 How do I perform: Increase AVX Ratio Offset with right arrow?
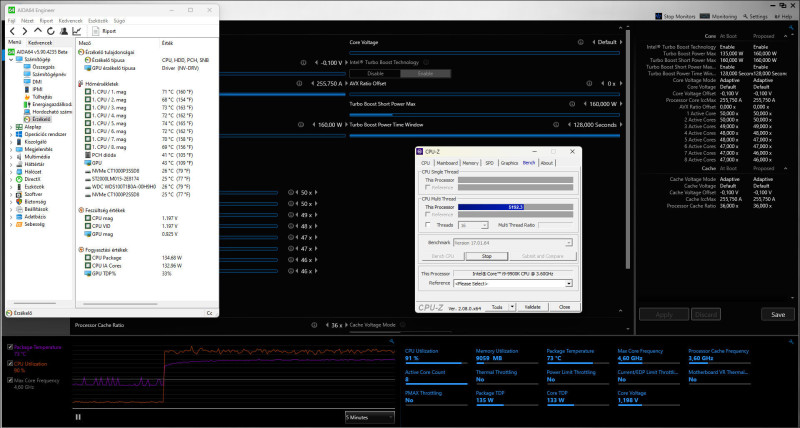point(621,84)
